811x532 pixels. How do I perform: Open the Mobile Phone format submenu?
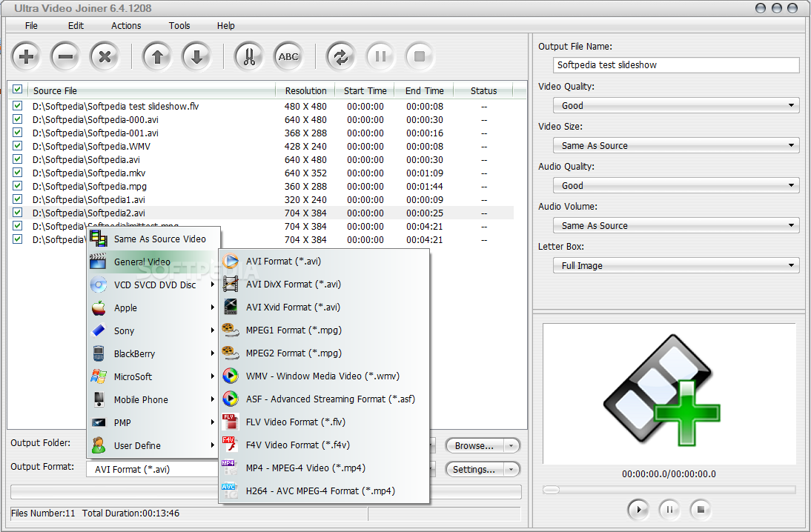click(x=153, y=399)
